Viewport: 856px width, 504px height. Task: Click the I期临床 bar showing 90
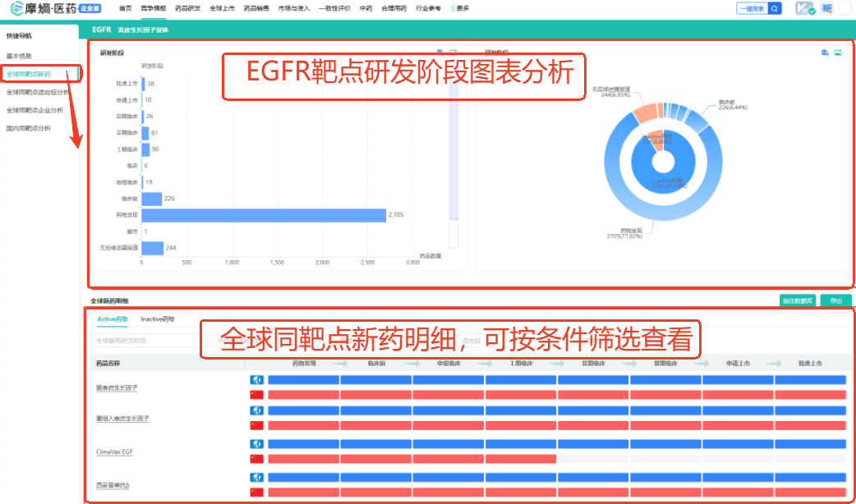click(x=145, y=149)
